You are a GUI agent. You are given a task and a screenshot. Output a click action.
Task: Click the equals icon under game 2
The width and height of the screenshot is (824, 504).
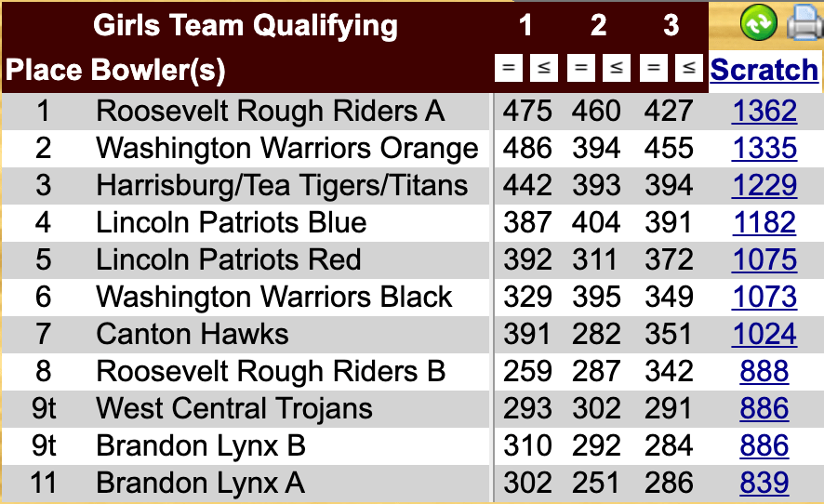[580, 68]
